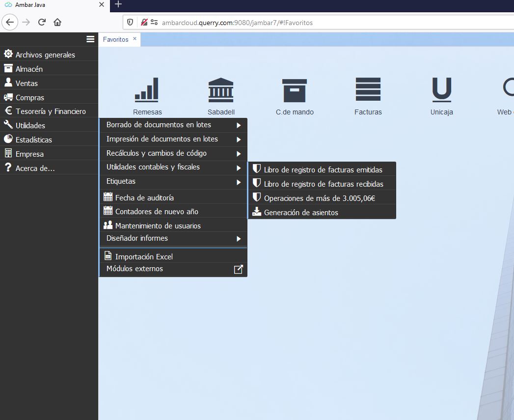The width and height of the screenshot is (514, 420).
Task: Select Libro de registro de facturas emitidas
Action: [323, 170]
